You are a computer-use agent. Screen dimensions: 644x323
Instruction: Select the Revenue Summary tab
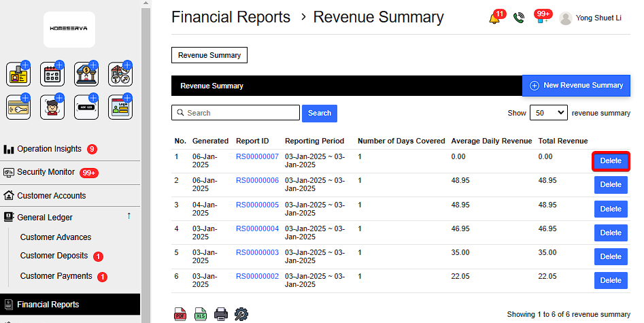click(x=209, y=55)
